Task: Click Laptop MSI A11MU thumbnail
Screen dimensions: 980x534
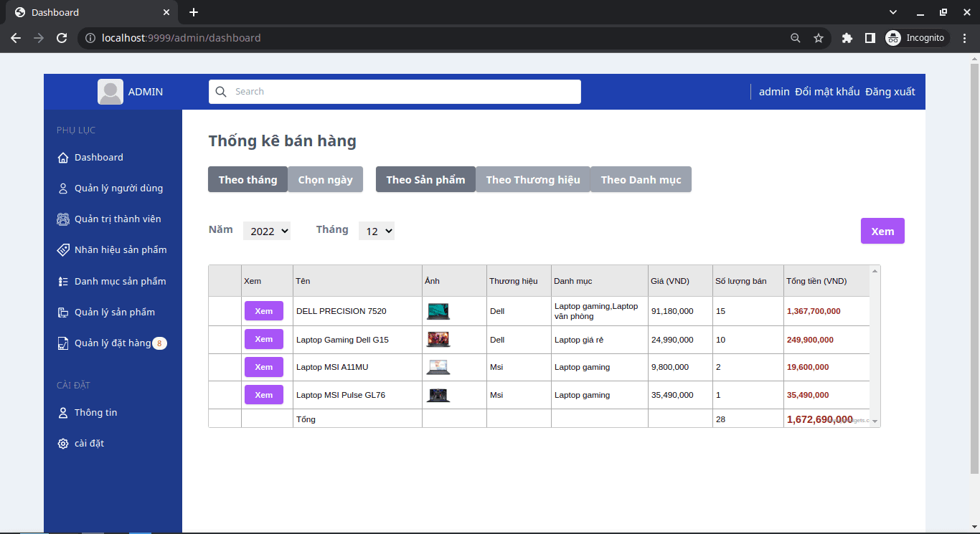Action: pyautogui.click(x=438, y=367)
